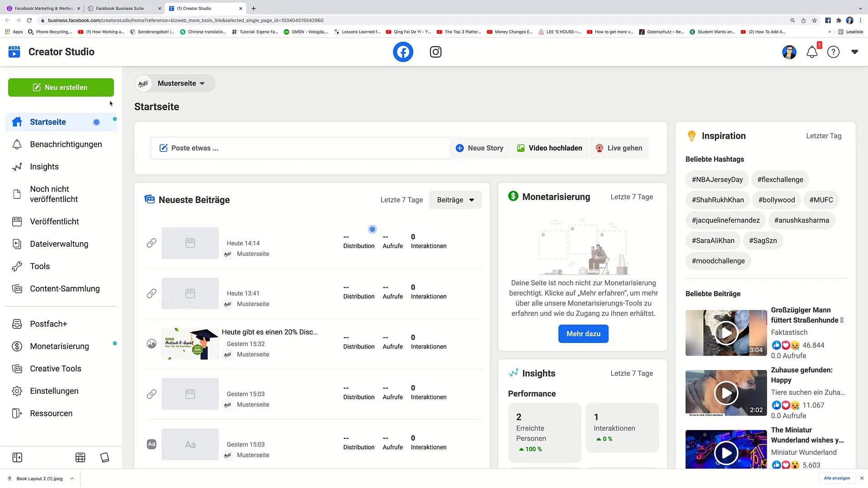Click link icon of Heute 14:14 post

click(x=151, y=243)
